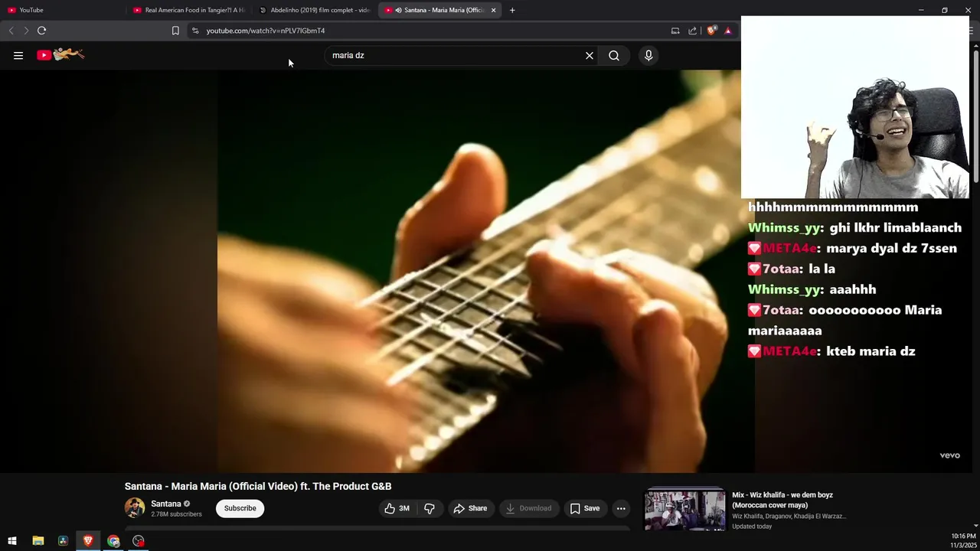Screen dimensions: 980x551
Task: Close the Santana - Maria Maria tab
Action: (x=493, y=10)
